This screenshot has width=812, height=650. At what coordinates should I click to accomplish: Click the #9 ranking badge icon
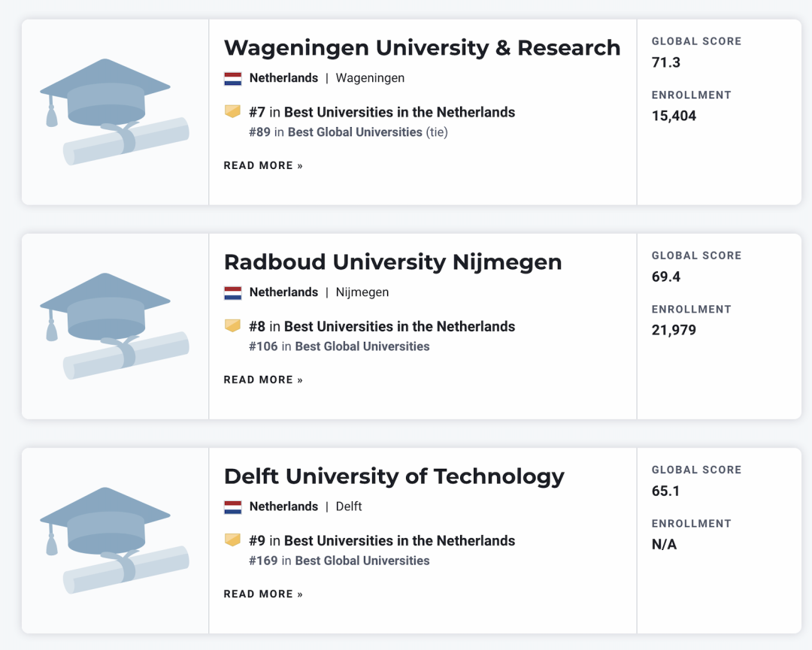tap(233, 540)
